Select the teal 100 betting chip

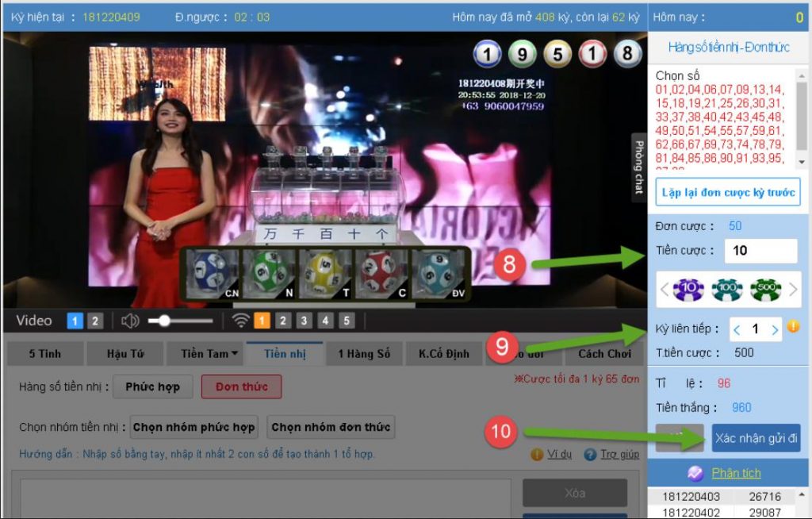point(726,290)
